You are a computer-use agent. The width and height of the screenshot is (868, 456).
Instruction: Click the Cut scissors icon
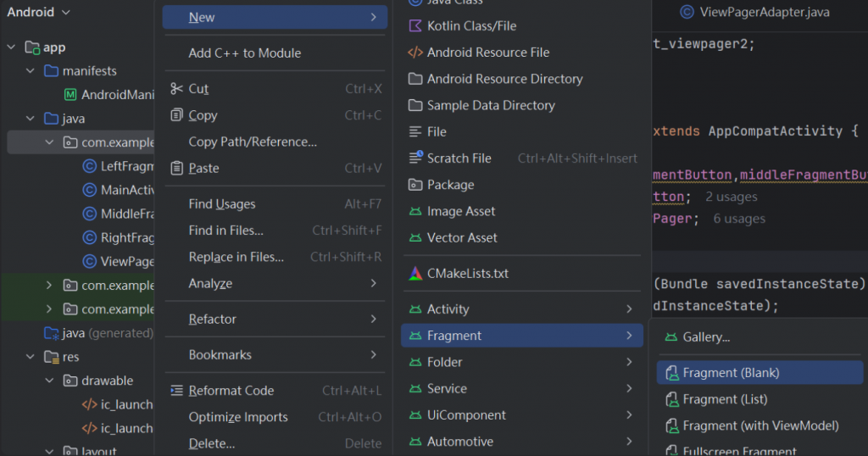click(176, 89)
